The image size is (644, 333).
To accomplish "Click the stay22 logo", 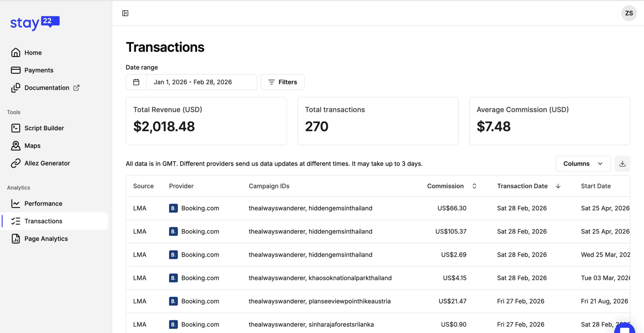I will tap(35, 23).
